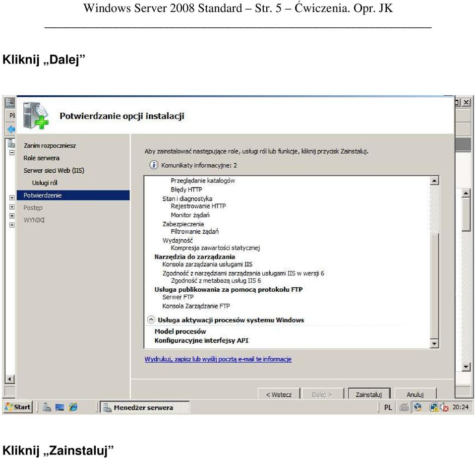Click 'Konsola Zarządzanie FTP' entry
476x458 pixels.
pyautogui.click(x=196, y=306)
